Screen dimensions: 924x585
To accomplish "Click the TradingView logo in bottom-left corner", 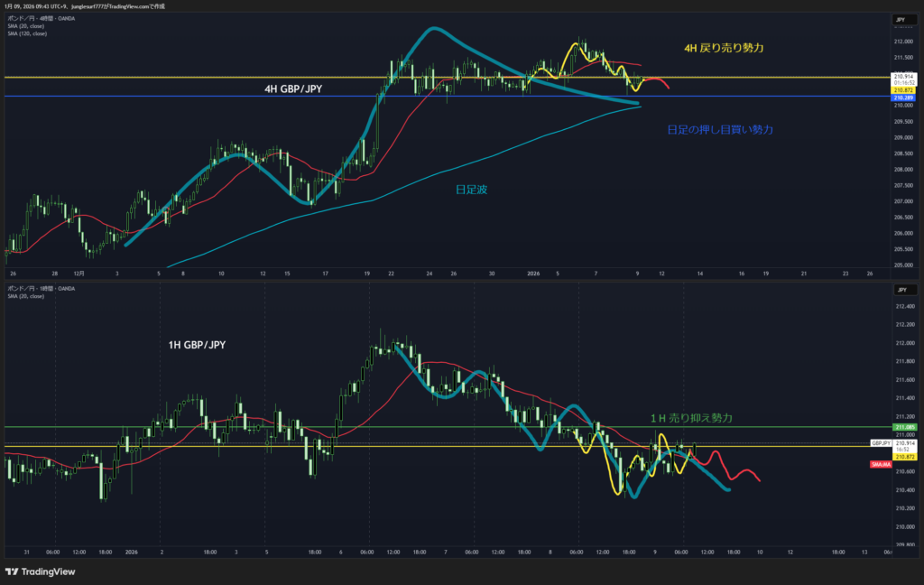I will pos(40,571).
